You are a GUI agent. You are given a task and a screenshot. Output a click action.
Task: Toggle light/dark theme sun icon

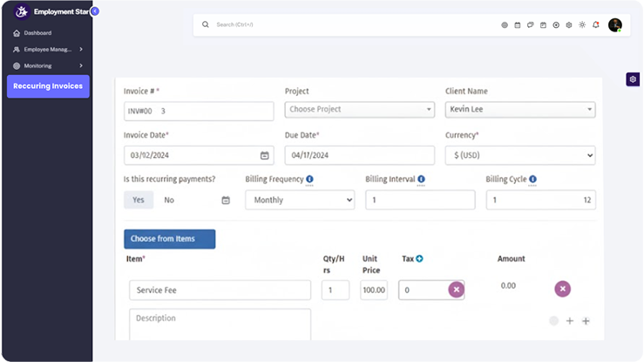click(582, 25)
